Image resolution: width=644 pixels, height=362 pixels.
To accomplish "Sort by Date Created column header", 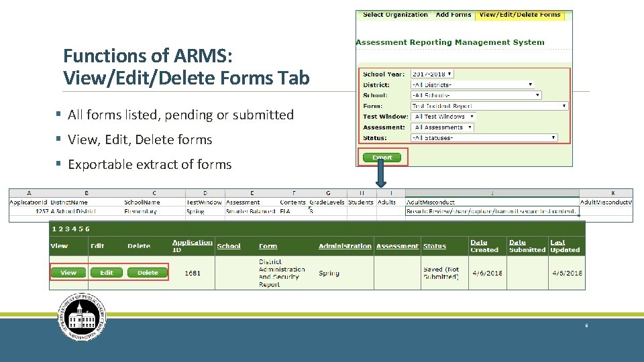I will pyautogui.click(x=484, y=246).
